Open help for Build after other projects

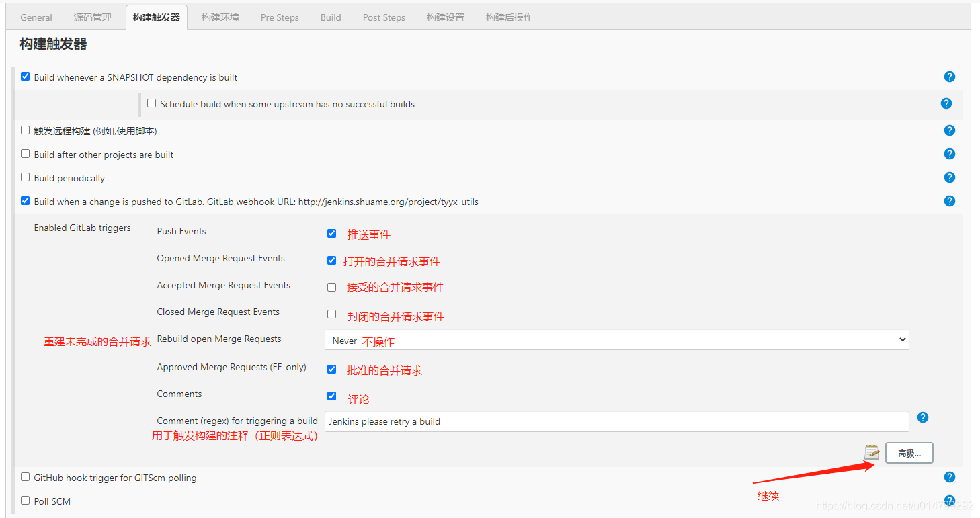[x=950, y=154]
